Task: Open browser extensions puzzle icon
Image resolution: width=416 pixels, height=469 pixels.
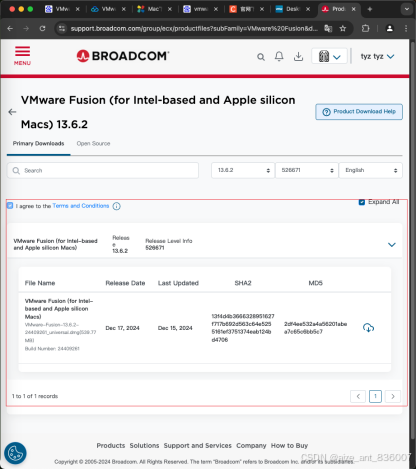Action: (365, 29)
